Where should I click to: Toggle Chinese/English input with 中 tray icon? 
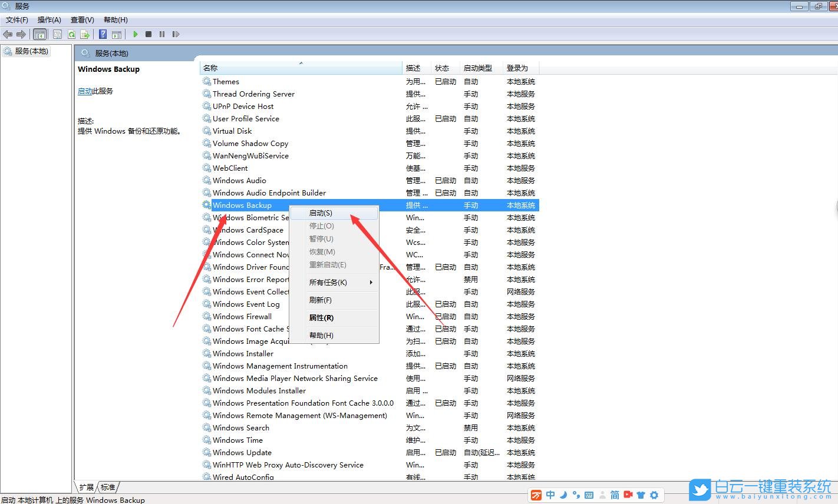550,495
